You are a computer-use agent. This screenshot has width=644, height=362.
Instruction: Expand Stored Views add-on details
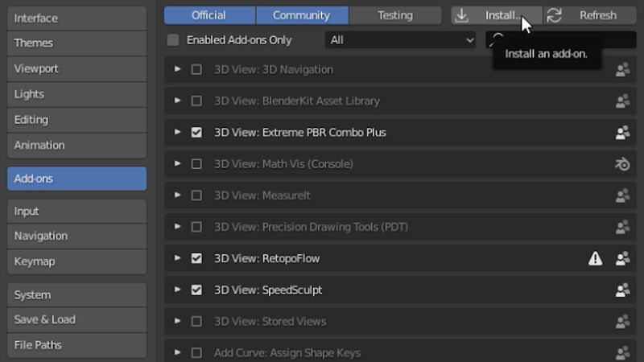[177, 321]
